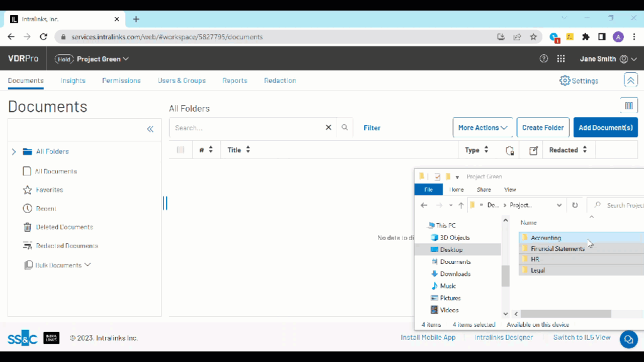
Task: Click the shield permissions column header icon
Action: click(x=509, y=151)
